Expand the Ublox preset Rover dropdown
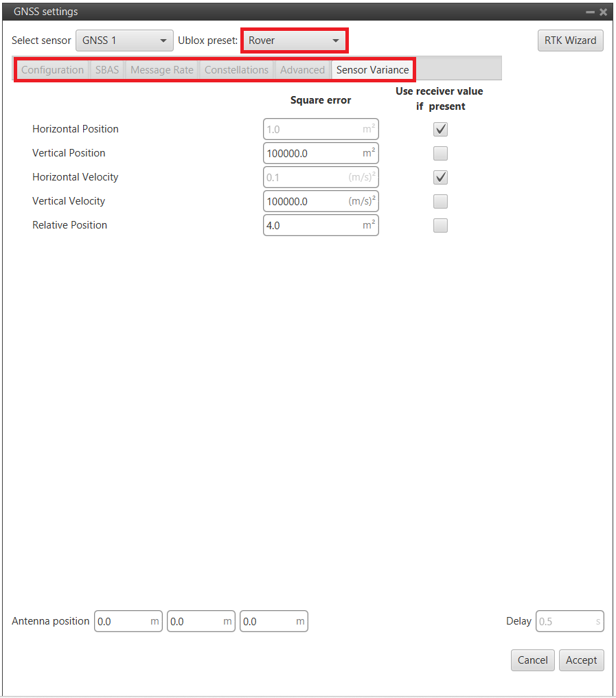 [x=294, y=40]
